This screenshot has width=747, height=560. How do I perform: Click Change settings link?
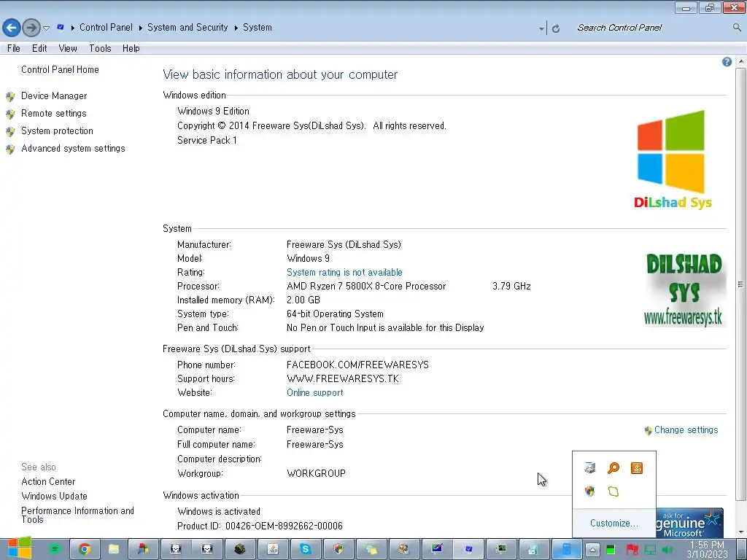[x=686, y=430]
